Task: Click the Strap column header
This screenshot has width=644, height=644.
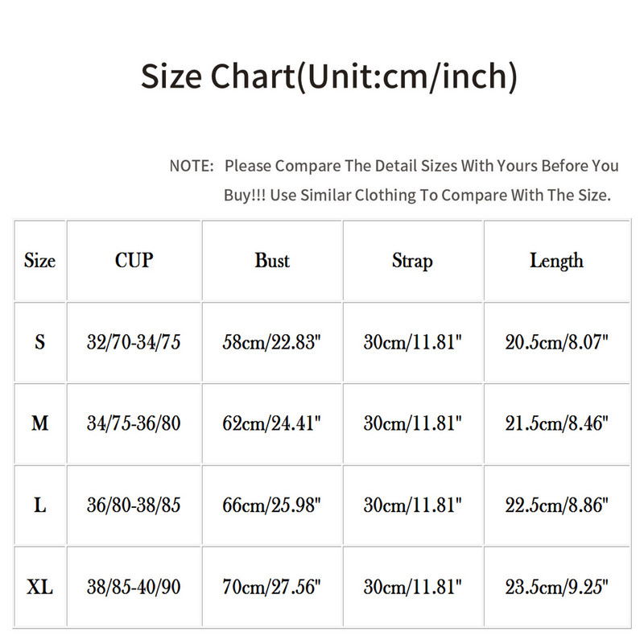Action: pyautogui.click(x=412, y=261)
